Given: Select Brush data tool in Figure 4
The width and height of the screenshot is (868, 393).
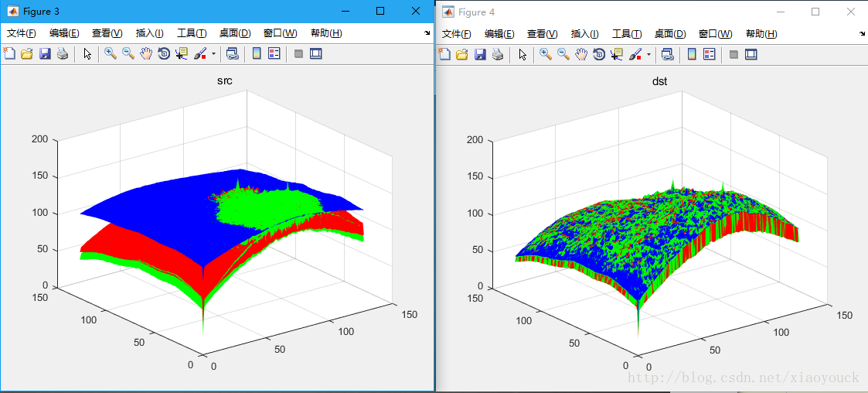Looking at the screenshot, I should pyautogui.click(x=635, y=54).
